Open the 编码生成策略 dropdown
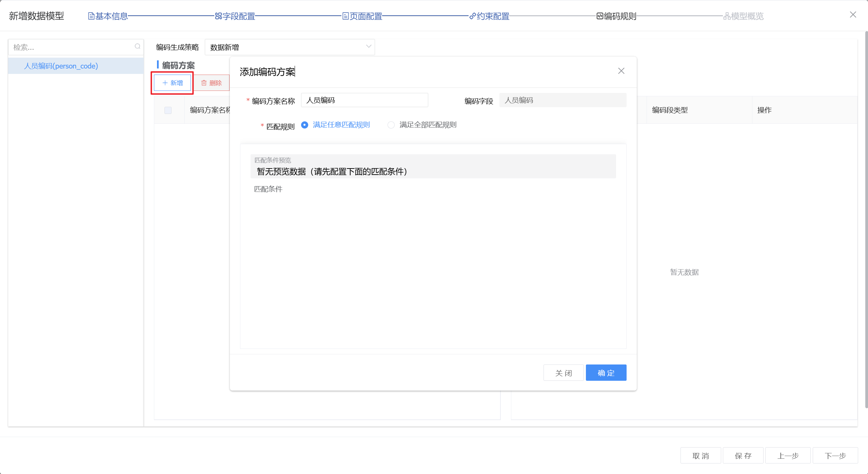Viewport: 868px width, 474px height. 289,47
